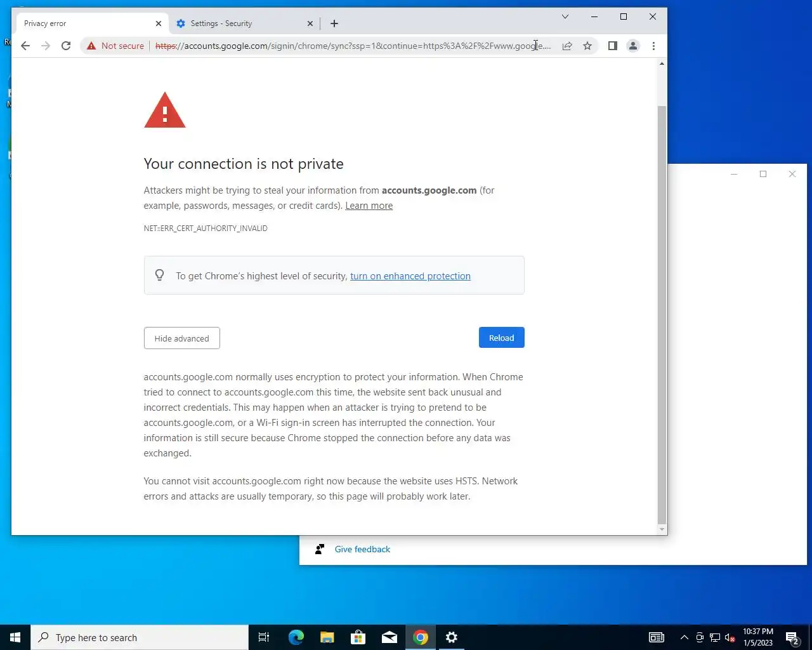This screenshot has height=650, width=812.
Task: Click 'Your connection is not private' heading
Action: coord(244,164)
